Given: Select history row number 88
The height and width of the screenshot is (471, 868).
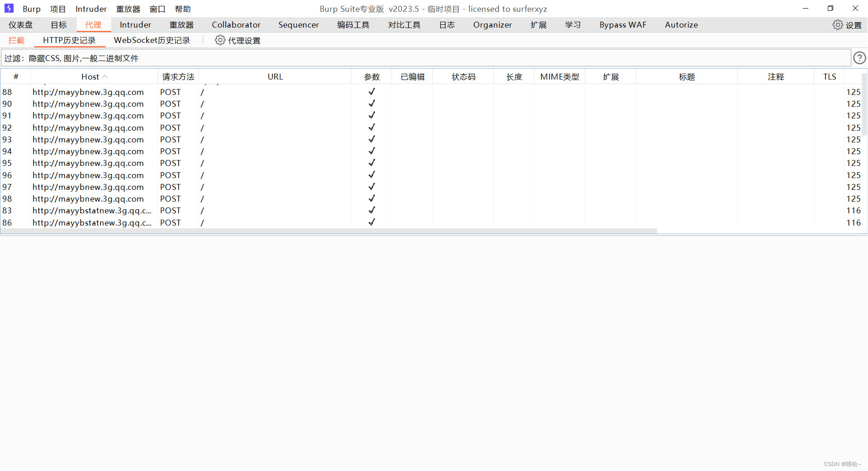Looking at the screenshot, I should coord(431,92).
